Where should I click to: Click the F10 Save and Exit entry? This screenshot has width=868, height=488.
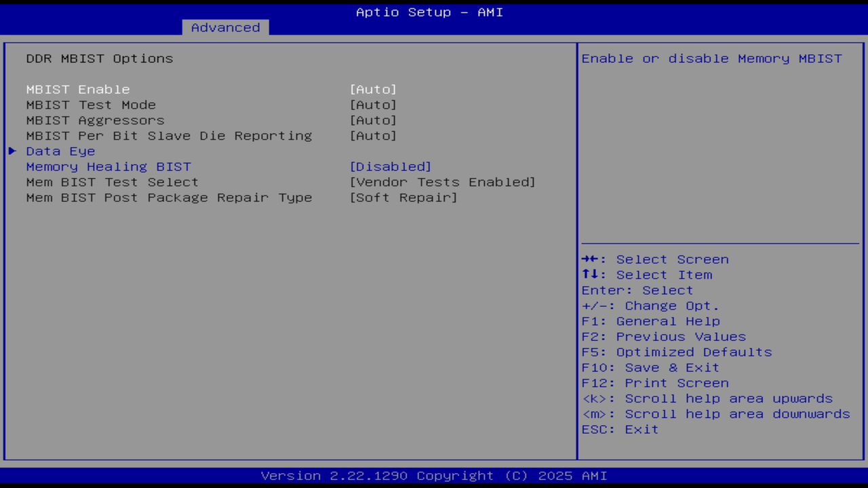(650, 367)
